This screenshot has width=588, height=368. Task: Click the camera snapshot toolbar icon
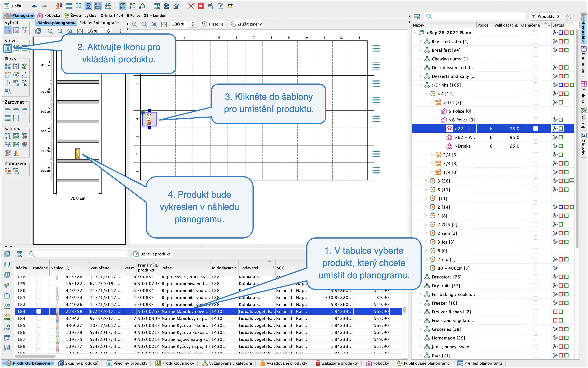point(88,6)
